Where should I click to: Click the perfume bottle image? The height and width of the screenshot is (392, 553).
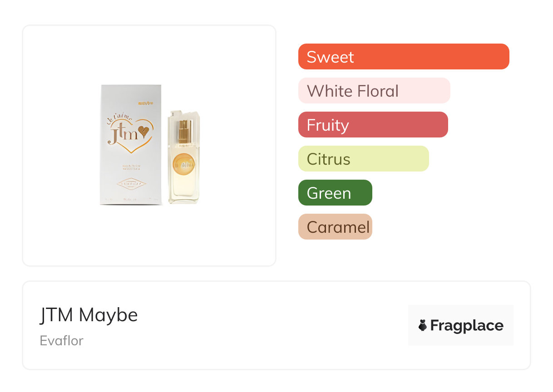(184, 157)
